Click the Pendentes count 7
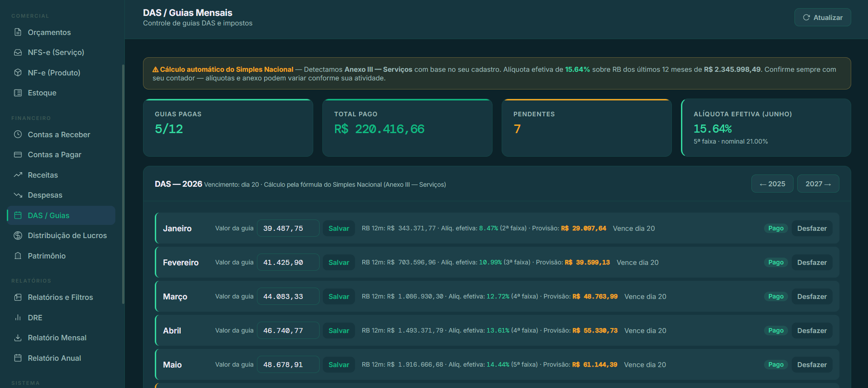 (517, 129)
